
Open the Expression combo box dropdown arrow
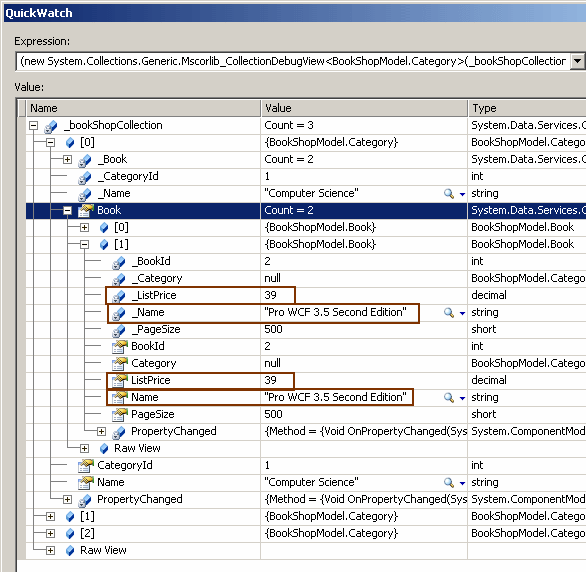[577, 61]
